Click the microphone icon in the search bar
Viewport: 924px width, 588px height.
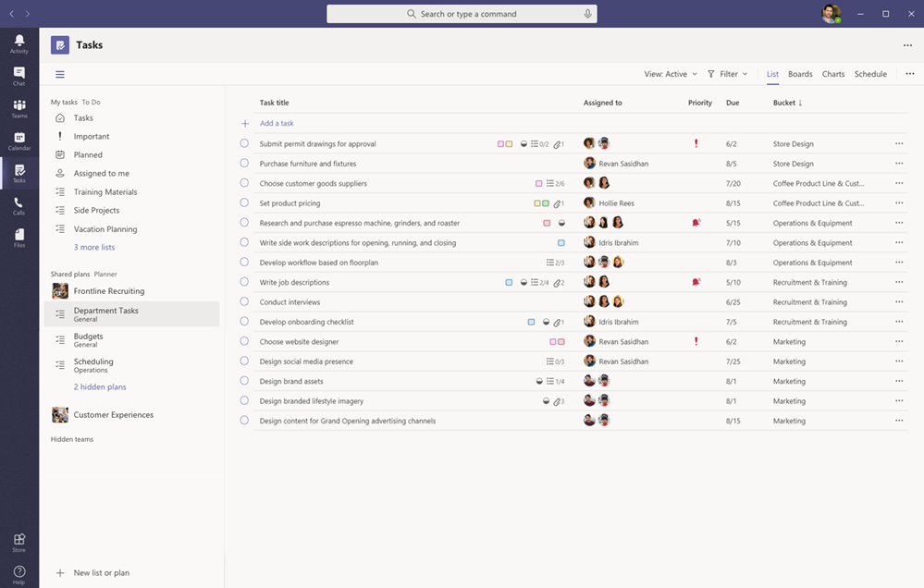pos(586,13)
